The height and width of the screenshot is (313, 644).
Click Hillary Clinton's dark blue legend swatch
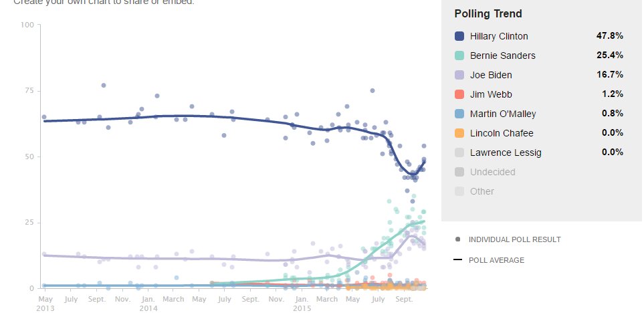(459, 36)
